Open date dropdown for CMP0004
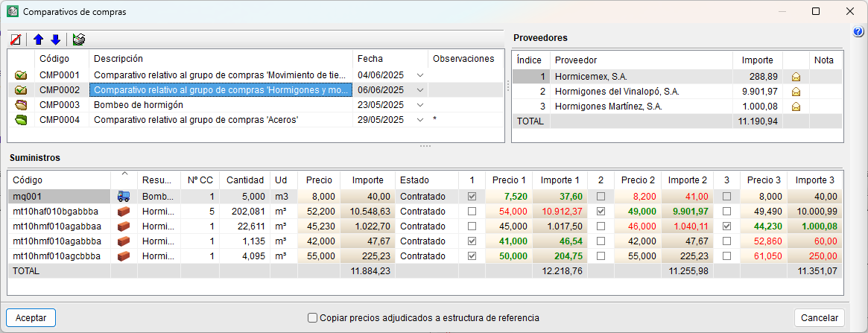Screen dimensions: 868x333 (420, 119)
